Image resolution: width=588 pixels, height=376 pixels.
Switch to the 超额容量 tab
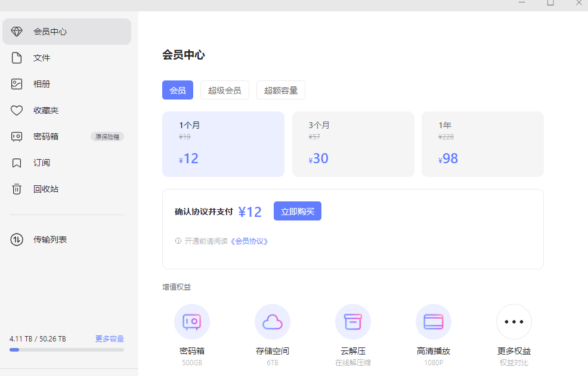tap(281, 90)
